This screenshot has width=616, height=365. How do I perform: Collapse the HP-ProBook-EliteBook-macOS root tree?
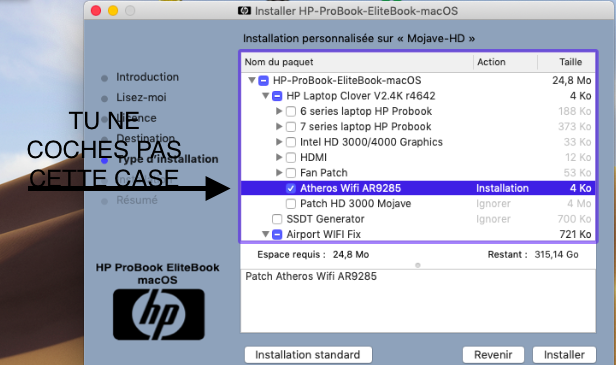click(252, 80)
